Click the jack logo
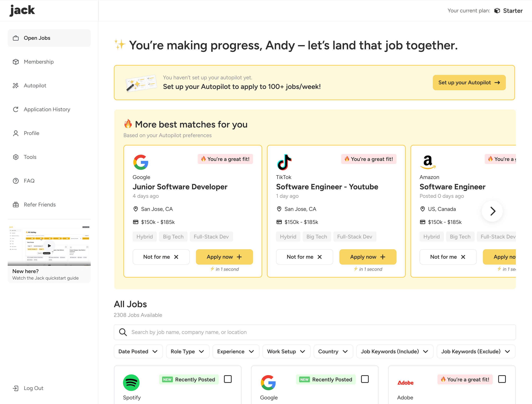The image size is (532, 404). [22, 10]
